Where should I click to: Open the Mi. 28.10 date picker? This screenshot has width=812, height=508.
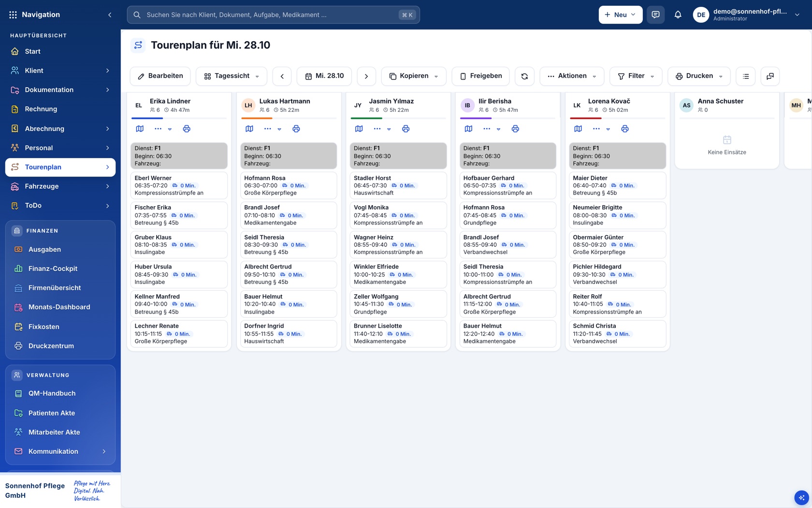tap(324, 76)
